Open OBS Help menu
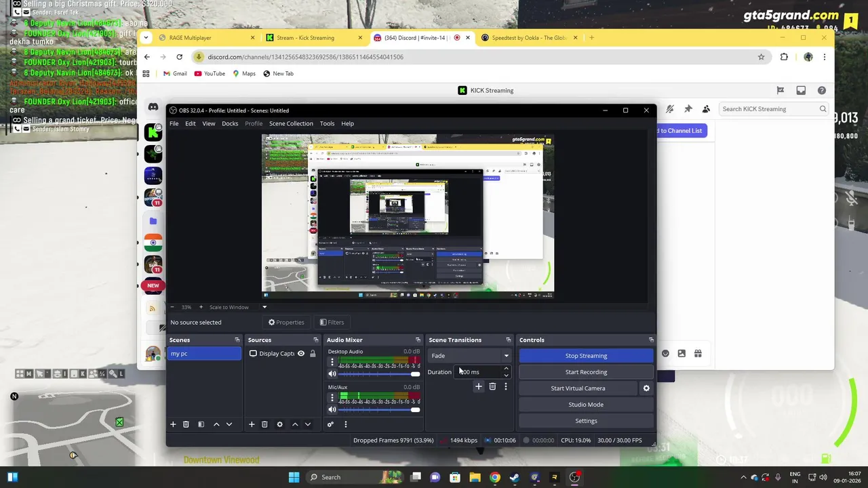868x488 pixels. pos(347,123)
